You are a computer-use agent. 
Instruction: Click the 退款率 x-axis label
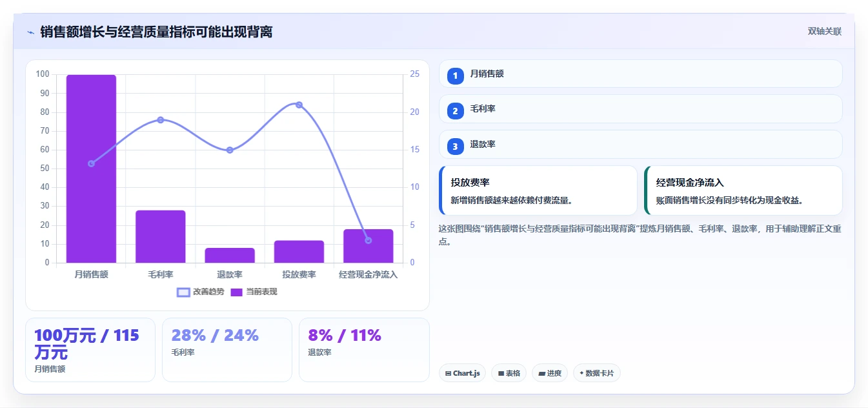pyautogui.click(x=230, y=274)
